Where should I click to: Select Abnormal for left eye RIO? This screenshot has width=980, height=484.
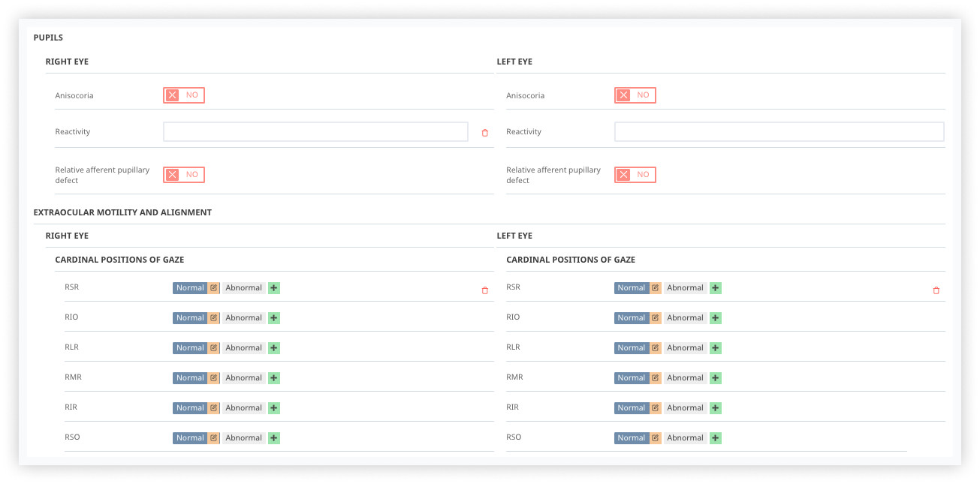coord(686,318)
